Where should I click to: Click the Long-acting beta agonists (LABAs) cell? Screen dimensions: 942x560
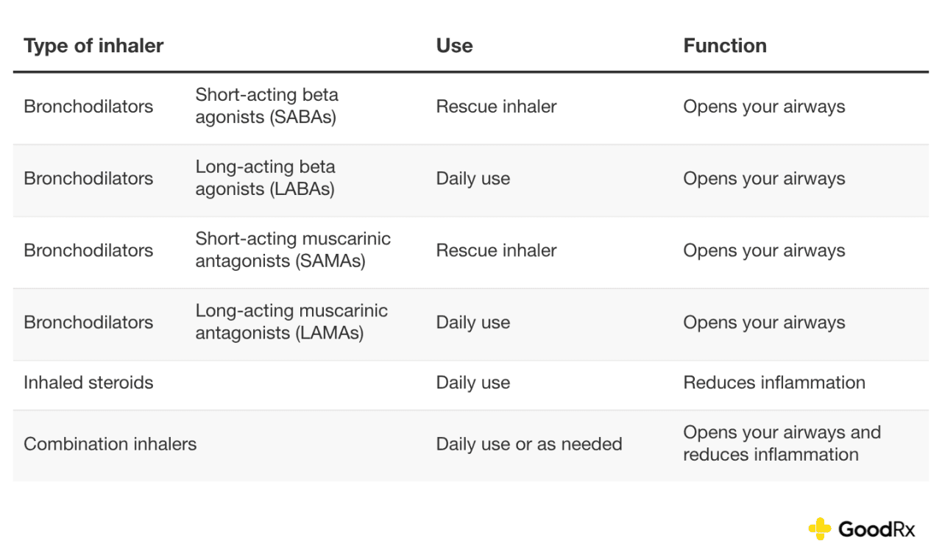pyautogui.click(x=265, y=178)
